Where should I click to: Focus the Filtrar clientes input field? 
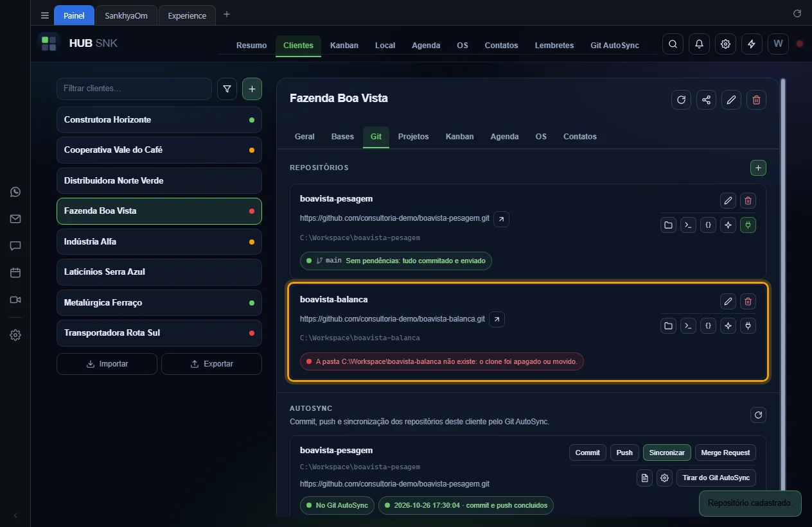coord(134,89)
